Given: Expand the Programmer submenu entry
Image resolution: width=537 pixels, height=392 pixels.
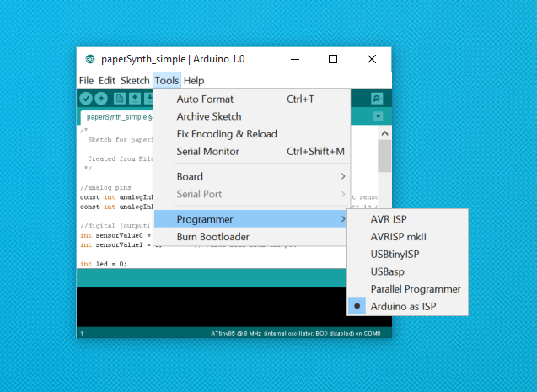Looking at the screenshot, I should [x=252, y=219].
